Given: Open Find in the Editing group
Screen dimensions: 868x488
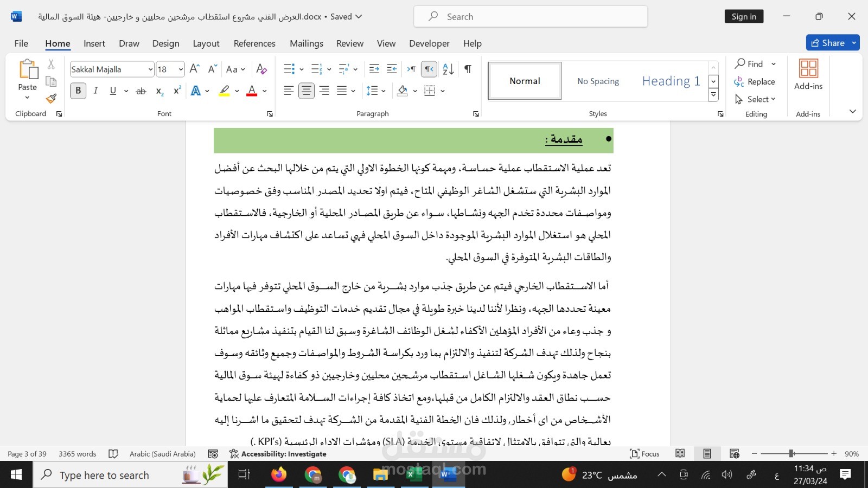Looking at the screenshot, I should [752, 63].
